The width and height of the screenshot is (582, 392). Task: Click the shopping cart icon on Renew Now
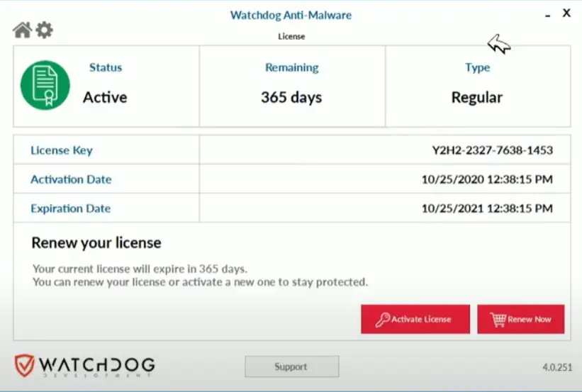point(498,320)
